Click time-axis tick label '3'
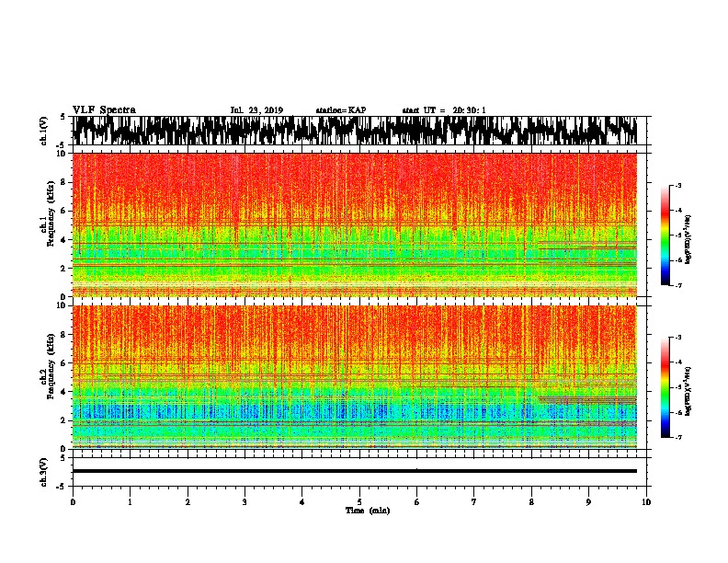 (x=245, y=502)
